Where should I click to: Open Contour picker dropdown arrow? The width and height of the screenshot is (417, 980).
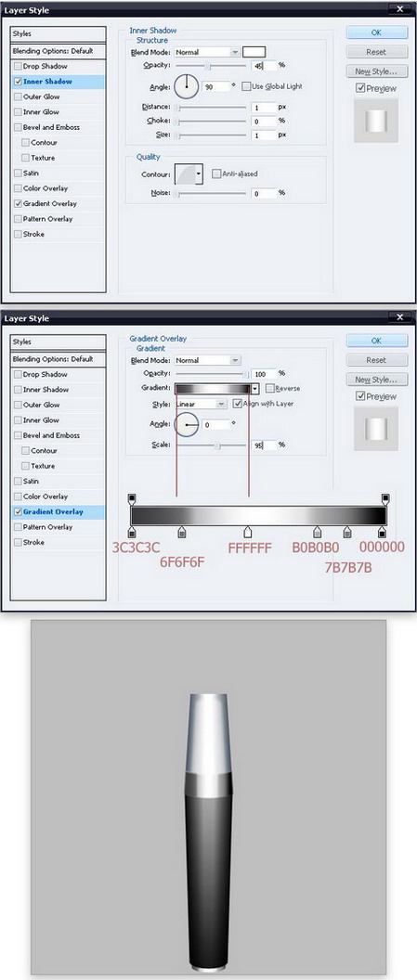(199, 174)
